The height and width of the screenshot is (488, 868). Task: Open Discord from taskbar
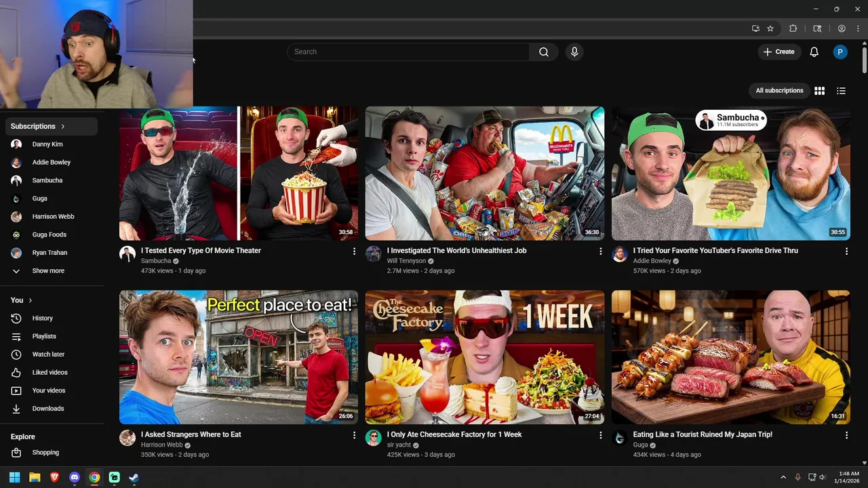point(75,478)
